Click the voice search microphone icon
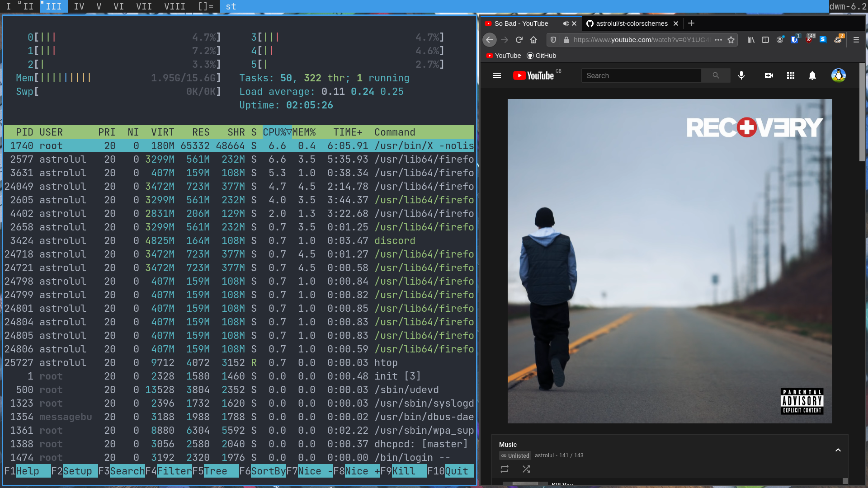 (x=741, y=75)
